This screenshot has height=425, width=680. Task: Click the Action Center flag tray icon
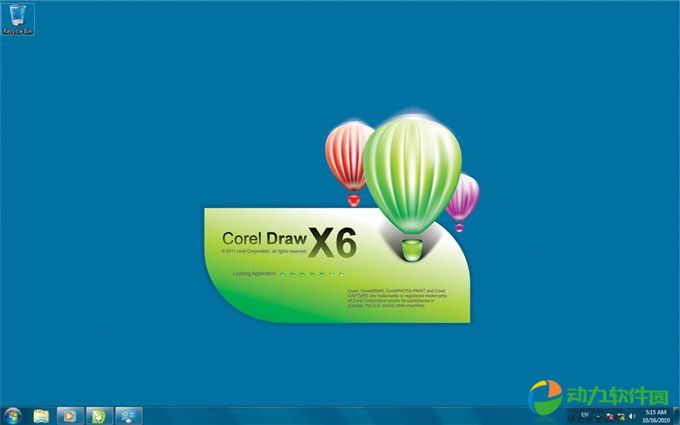610,415
